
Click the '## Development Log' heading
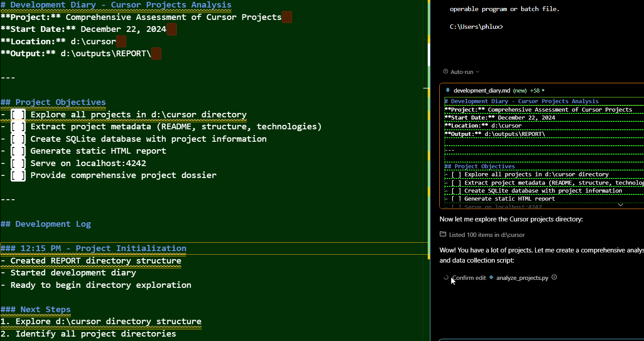[x=46, y=224]
